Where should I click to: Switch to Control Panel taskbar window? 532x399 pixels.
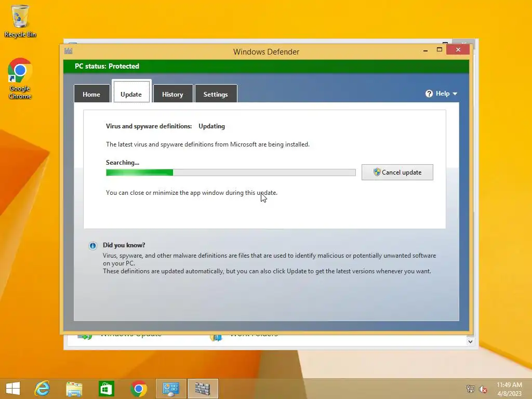tap(170, 388)
